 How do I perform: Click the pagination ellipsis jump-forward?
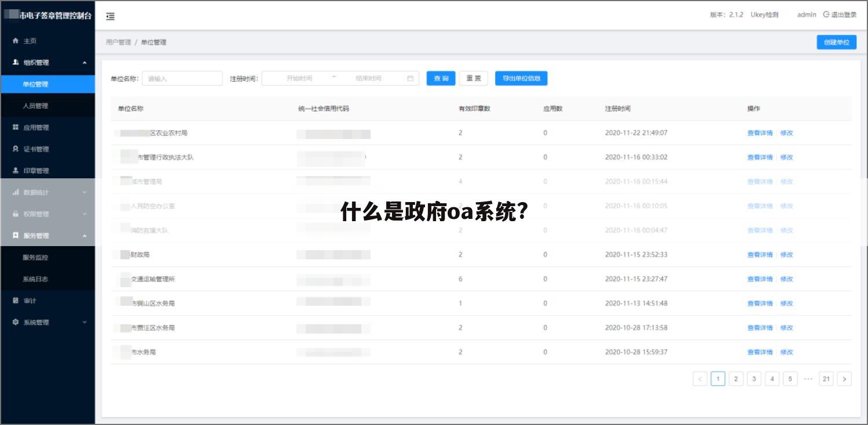coord(808,379)
